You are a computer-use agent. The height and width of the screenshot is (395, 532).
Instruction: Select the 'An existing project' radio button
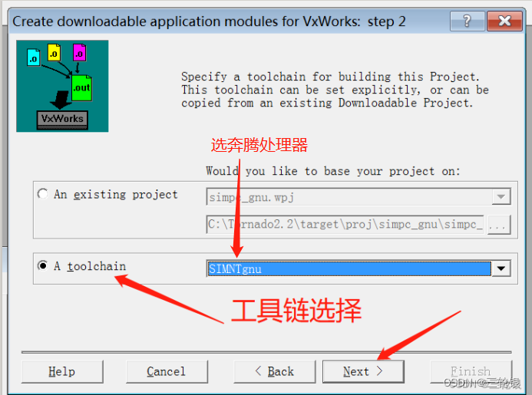43,194
